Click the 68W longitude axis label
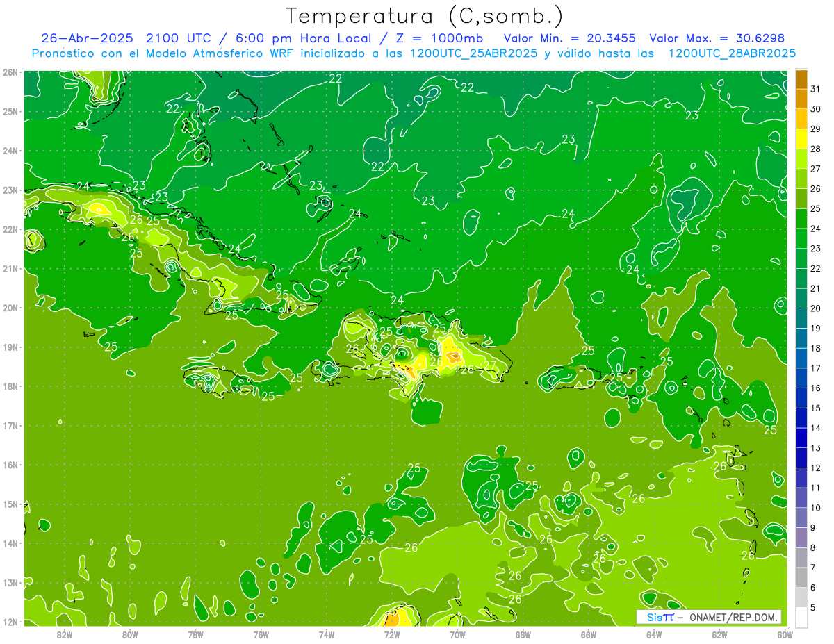The image size is (834, 644). (x=523, y=634)
